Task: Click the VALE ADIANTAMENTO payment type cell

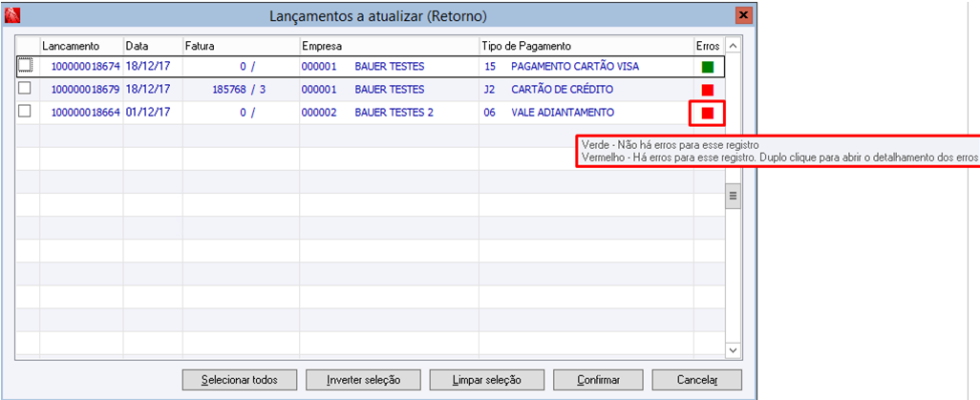Action: coord(563,113)
